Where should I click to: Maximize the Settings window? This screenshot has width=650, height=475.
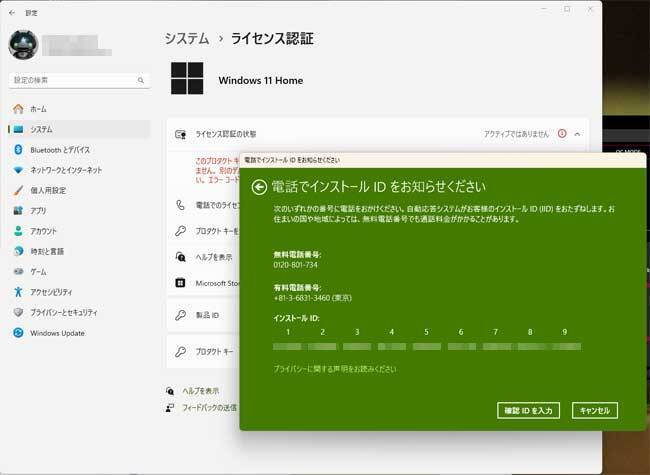pos(567,9)
